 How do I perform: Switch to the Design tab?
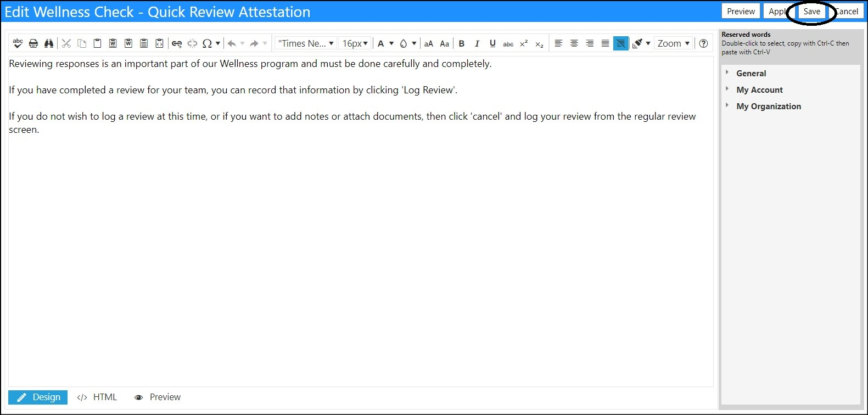click(x=38, y=397)
